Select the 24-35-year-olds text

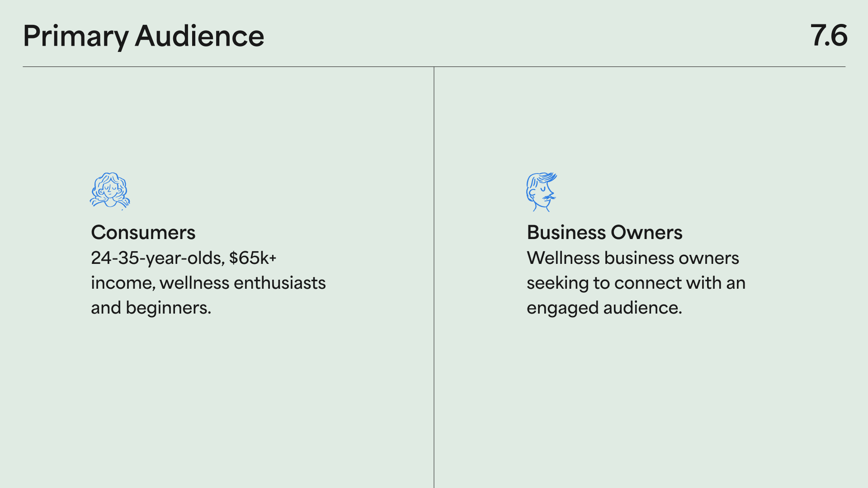[156, 258]
